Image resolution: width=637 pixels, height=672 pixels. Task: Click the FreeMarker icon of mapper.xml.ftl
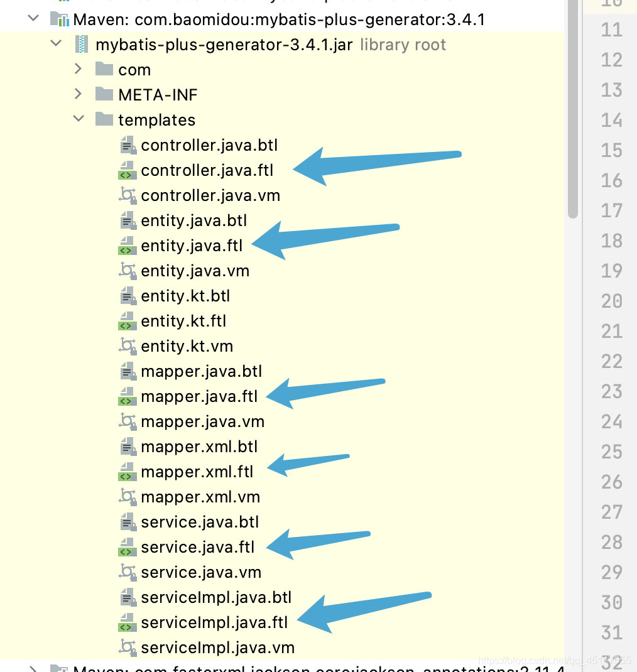coord(128,472)
